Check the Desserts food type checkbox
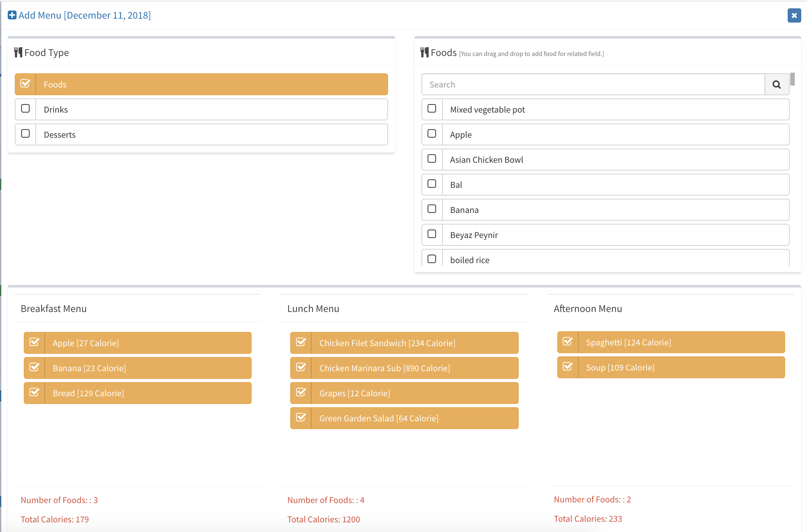This screenshot has width=807, height=532. 25,134
